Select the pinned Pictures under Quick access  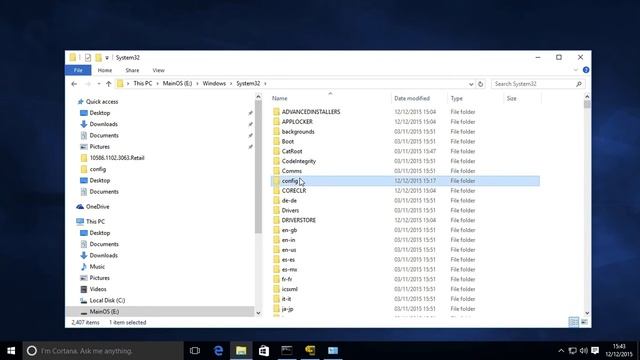tap(100, 147)
